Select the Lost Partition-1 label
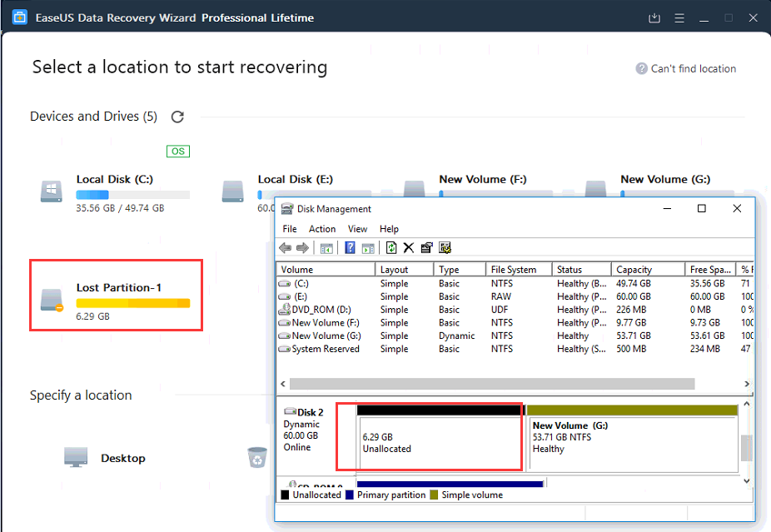The height and width of the screenshot is (532, 771). coord(118,287)
